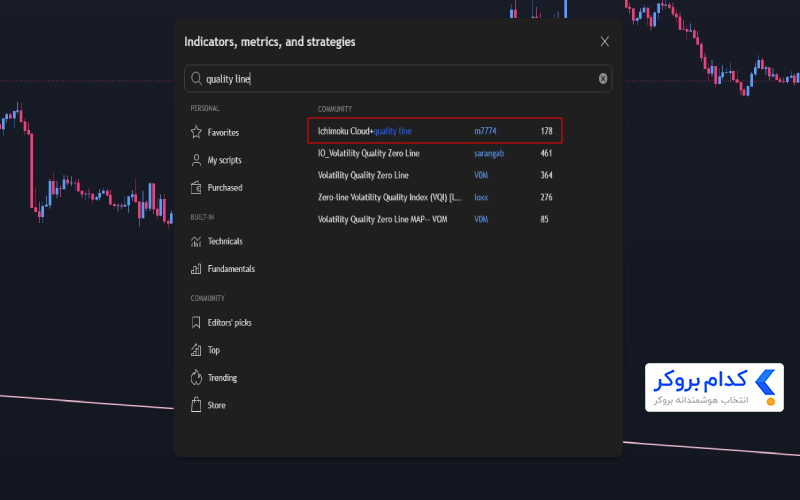Viewport: 800px width, 500px height.
Task: Open the Purchased wallet icon
Action: [196, 188]
